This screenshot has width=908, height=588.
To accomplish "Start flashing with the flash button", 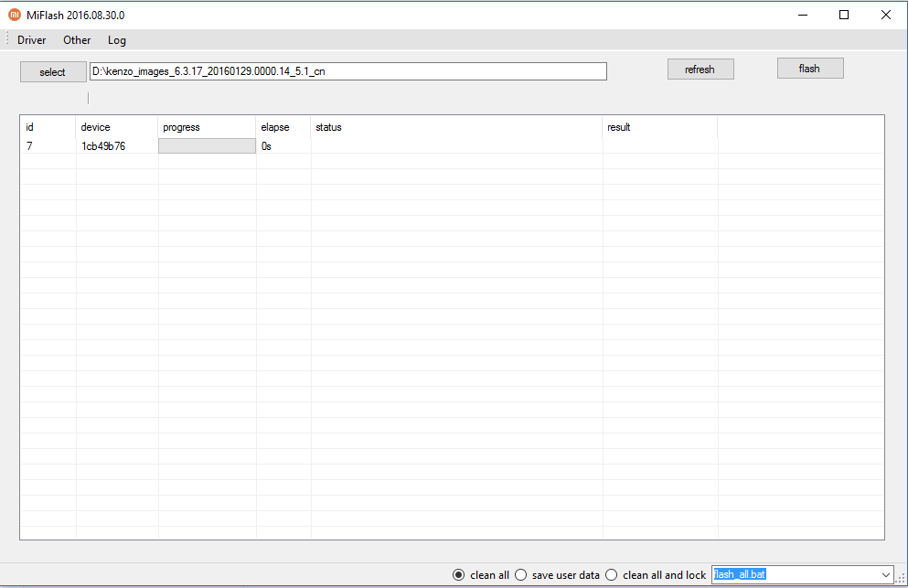I will [x=809, y=69].
